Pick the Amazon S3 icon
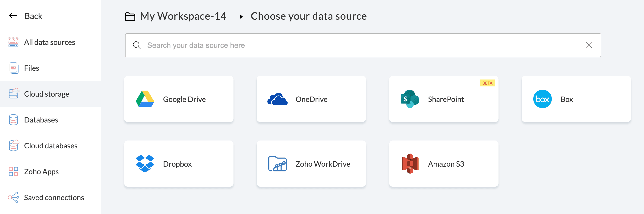 click(410, 164)
